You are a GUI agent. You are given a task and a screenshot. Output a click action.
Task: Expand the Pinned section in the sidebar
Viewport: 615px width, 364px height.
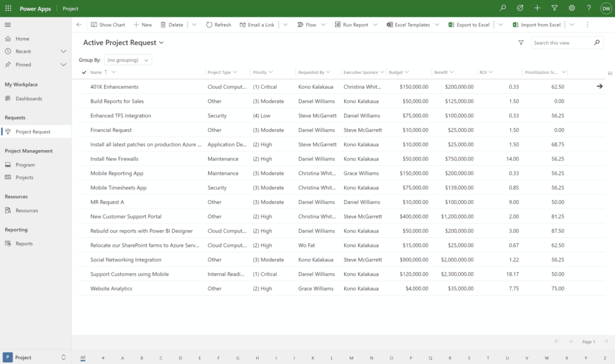[x=64, y=65]
